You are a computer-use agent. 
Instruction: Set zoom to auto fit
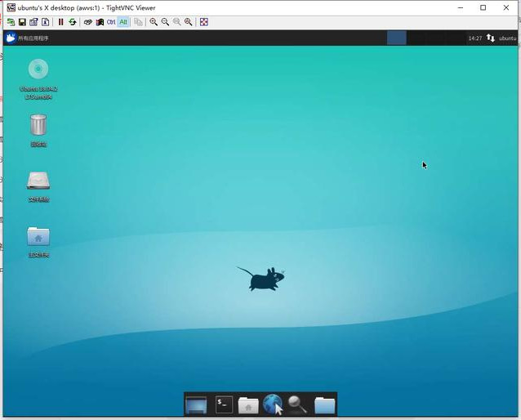(189, 22)
